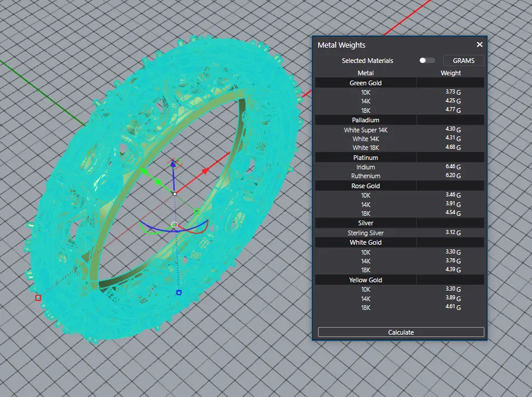Viewport: 532px width, 397px height.
Task: Select the blue square scale handle
Action: [179, 292]
